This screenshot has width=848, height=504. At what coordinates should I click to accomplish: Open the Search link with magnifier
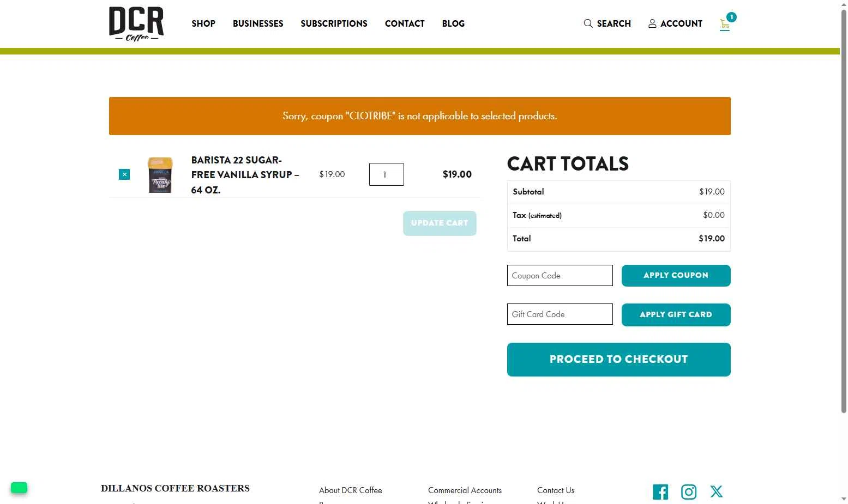click(607, 23)
